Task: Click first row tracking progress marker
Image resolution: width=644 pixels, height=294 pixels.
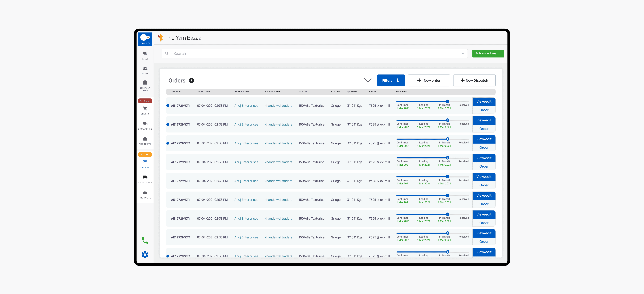Action: click(x=447, y=101)
